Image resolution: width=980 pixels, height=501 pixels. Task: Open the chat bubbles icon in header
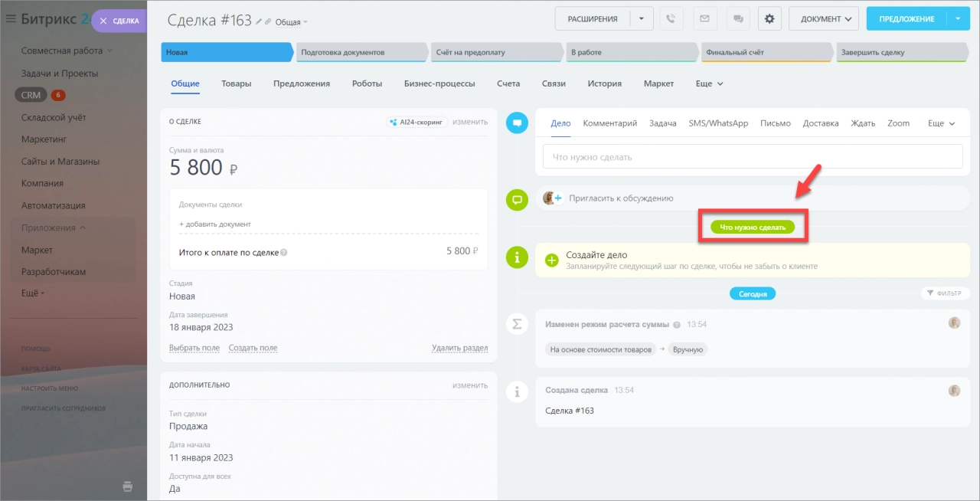click(738, 19)
